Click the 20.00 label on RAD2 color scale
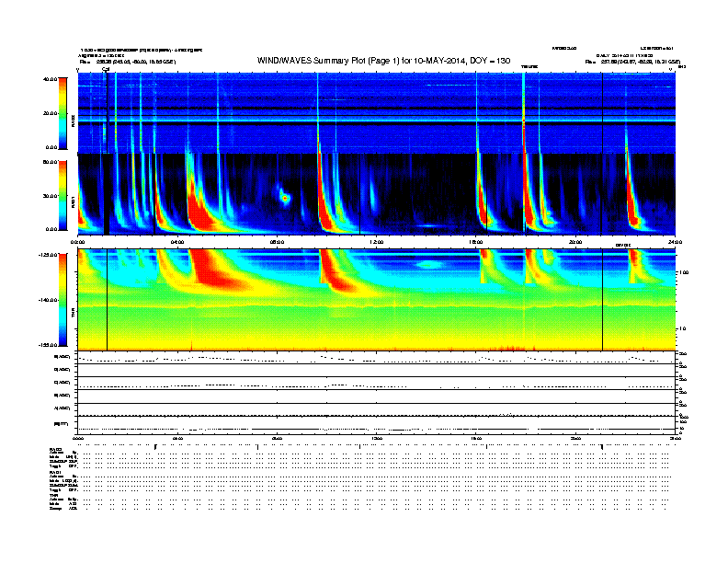 50,113
